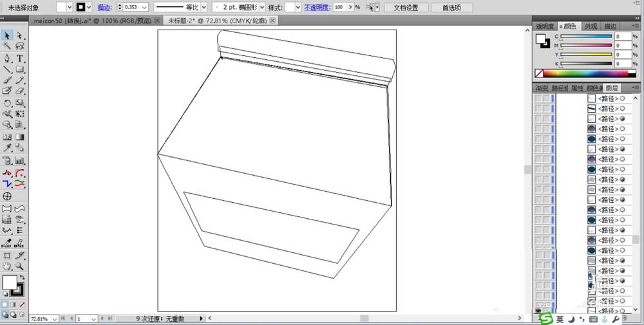This screenshot has height=325, width=644.
Task: Click the Color panel fill box
Action: (541, 39)
